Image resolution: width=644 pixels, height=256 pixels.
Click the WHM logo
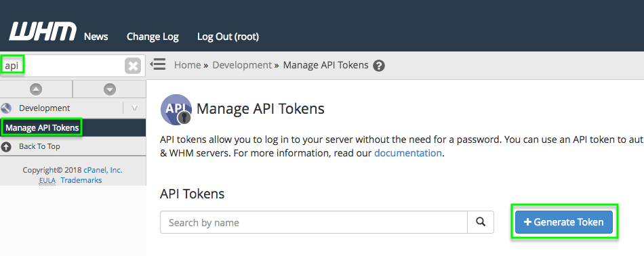coord(43,31)
